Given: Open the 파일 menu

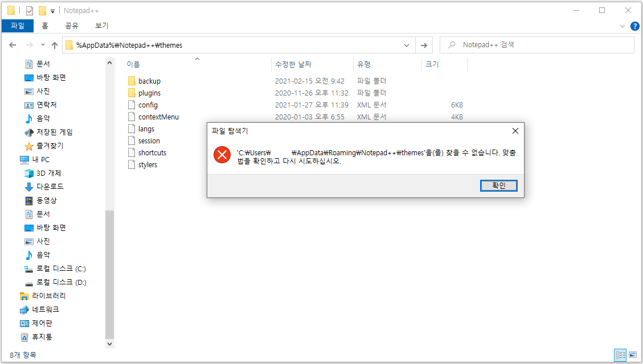Looking at the screenshot, I should (18, 26).
